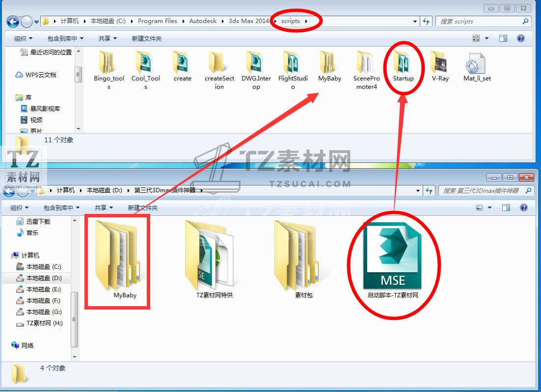The image size is (541, 392).
Task: Click 新建文件夹 in scripts window
Action: click(x=147, y=39)
